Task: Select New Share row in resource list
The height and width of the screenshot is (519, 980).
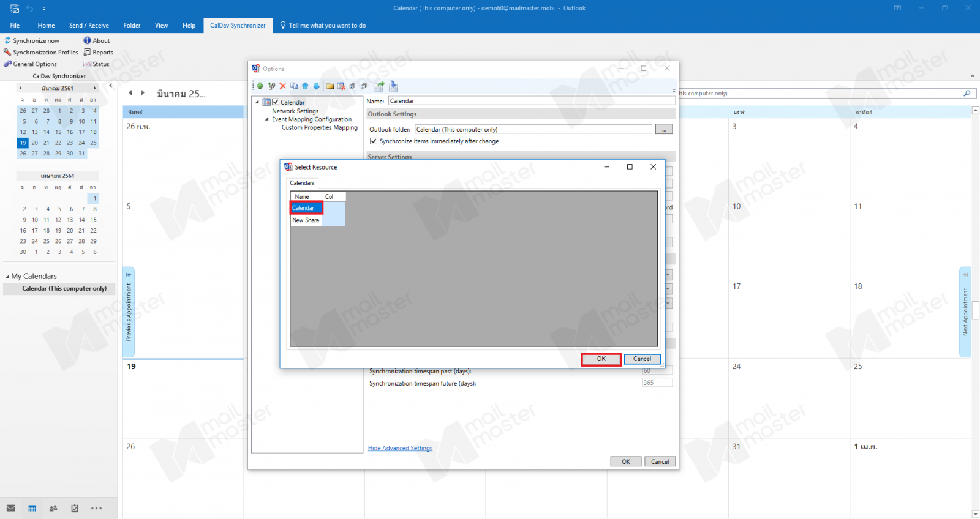Action: 306,220
